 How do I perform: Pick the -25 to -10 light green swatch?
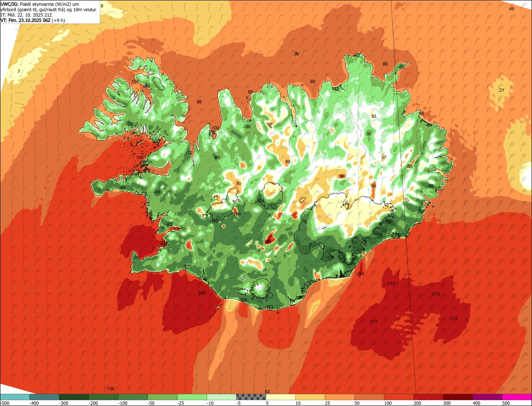[x=192, y=397]
